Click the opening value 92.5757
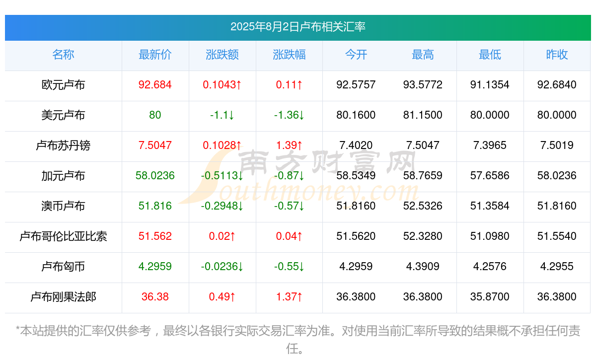This screenshot has width=596, height=364. [356, 85]
